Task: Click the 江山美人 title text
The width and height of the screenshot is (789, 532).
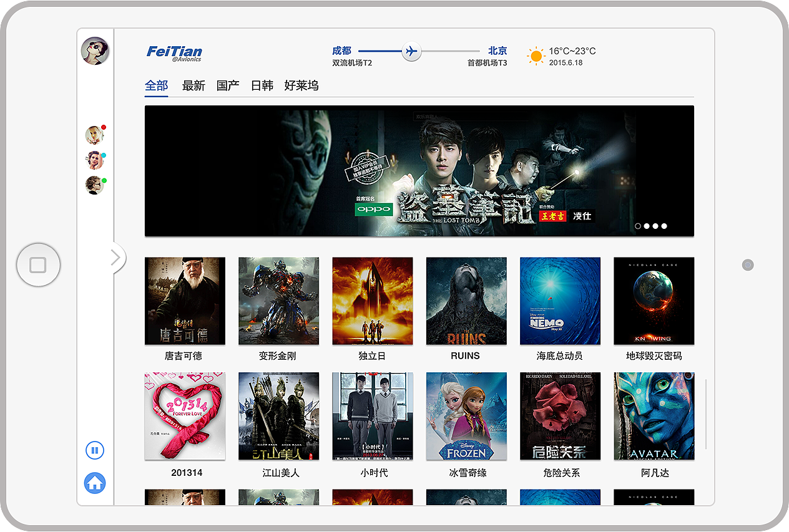Action: tap(281, 473)
